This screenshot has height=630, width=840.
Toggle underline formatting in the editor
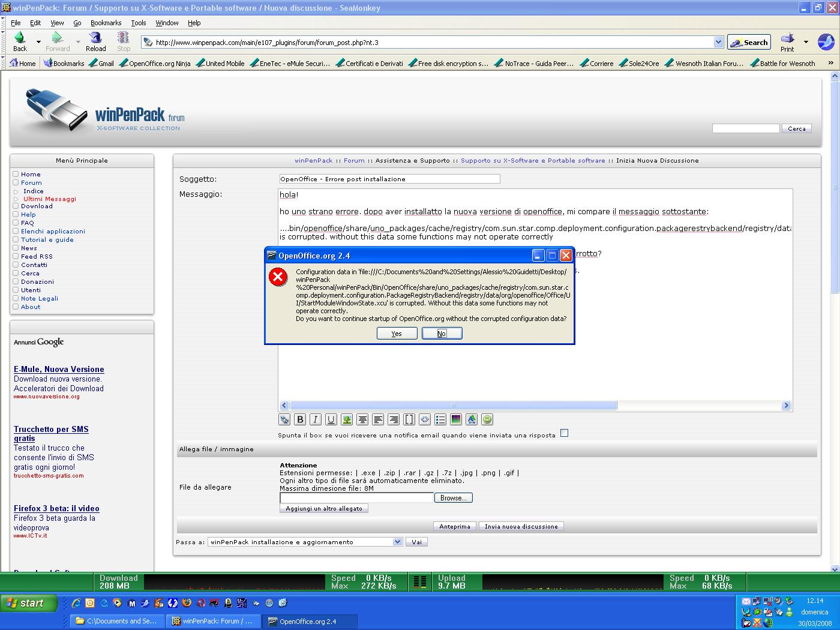[331, 419]
